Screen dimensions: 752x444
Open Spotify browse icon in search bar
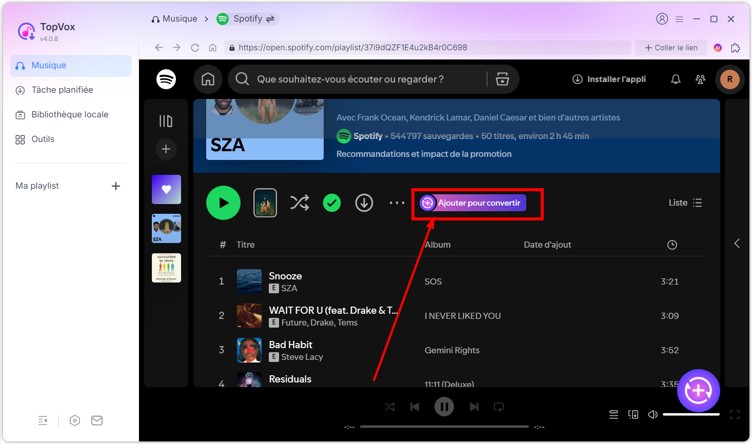[502, 79]
